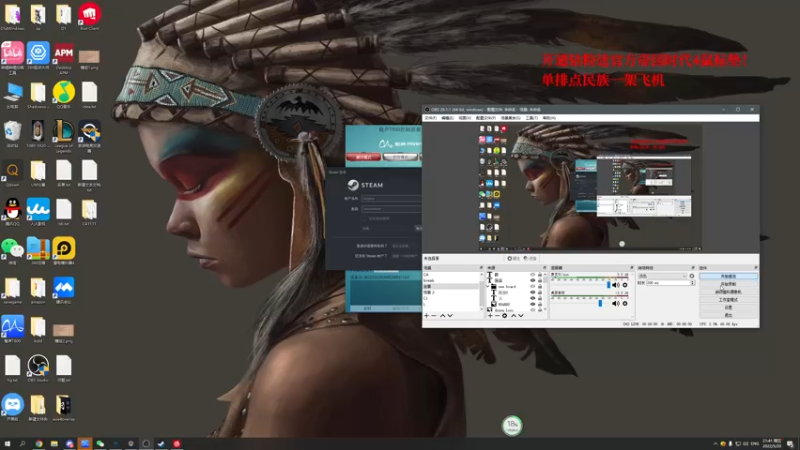Toggle visibility of the topmost source in the list
Viewport: 800px width, 450px height.
click(x=533, y=274)
